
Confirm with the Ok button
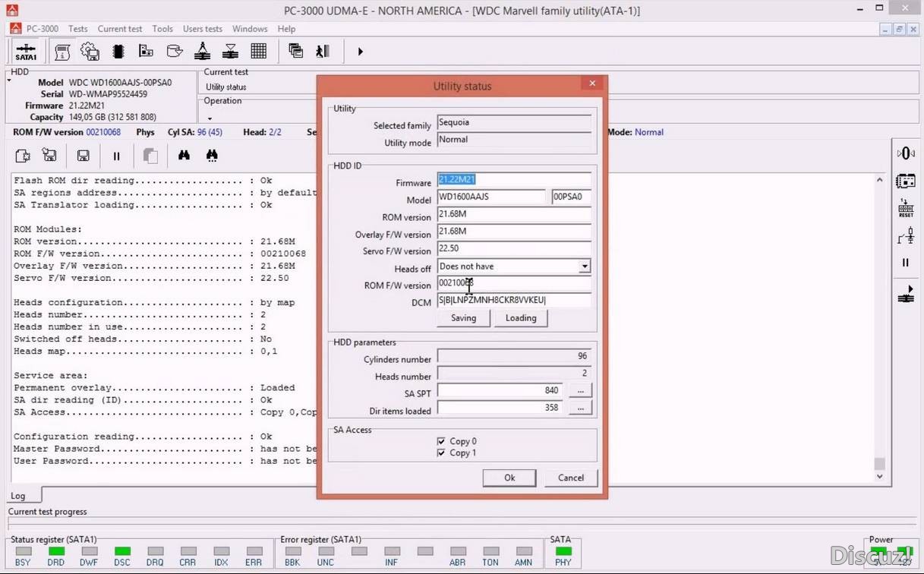tap(509, 478)
